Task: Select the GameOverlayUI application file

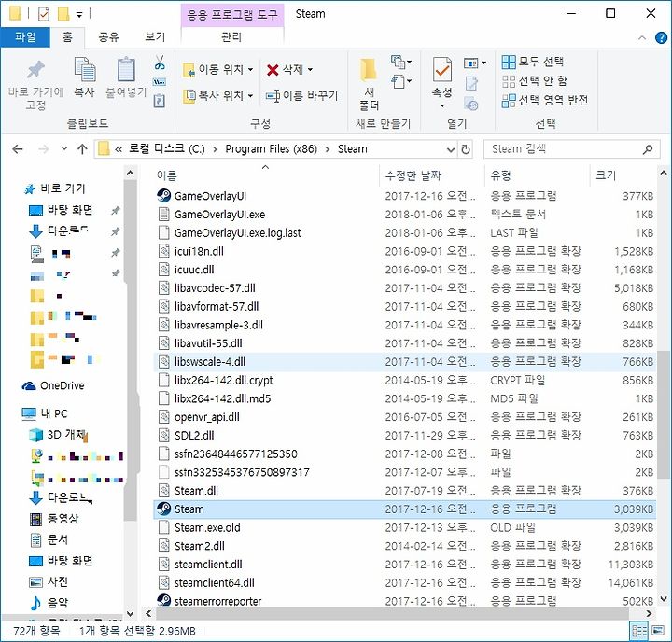Action: tap(404, 196)
